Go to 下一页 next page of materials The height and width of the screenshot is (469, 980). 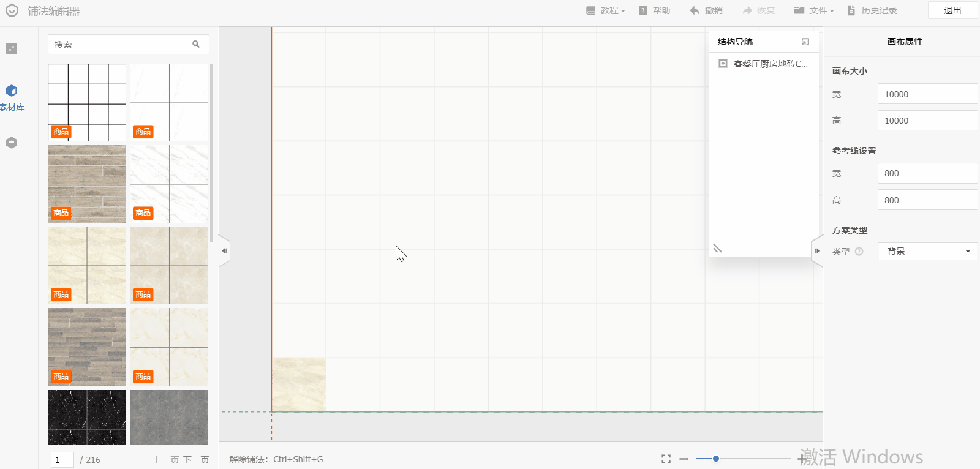click(196, 460)
